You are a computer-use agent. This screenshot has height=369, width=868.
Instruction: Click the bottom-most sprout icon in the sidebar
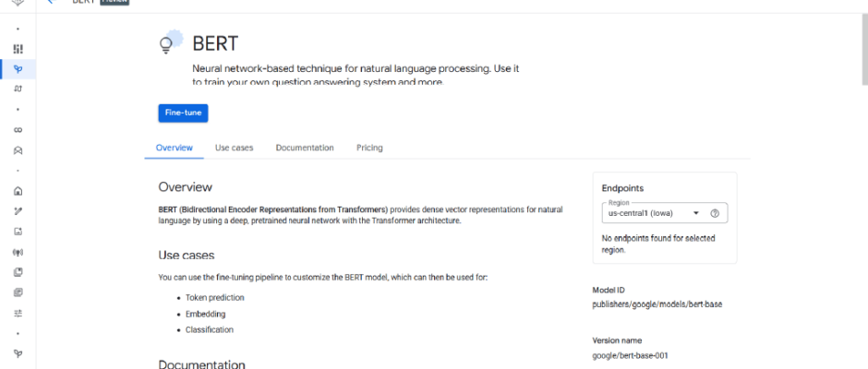tap(18, 353)
